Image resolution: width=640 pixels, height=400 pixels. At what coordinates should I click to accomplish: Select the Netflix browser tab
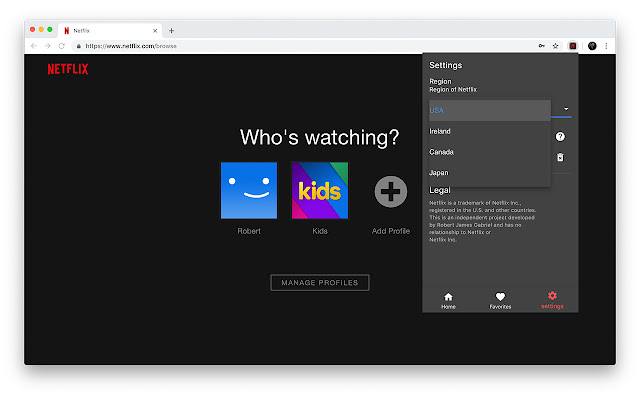click(x=110, y=31)
